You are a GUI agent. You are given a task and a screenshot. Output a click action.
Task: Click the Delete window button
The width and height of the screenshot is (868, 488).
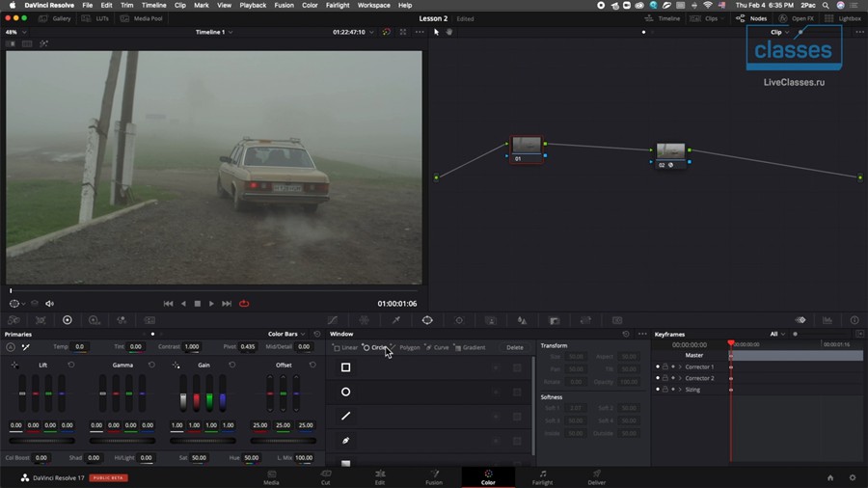(514, 347)
